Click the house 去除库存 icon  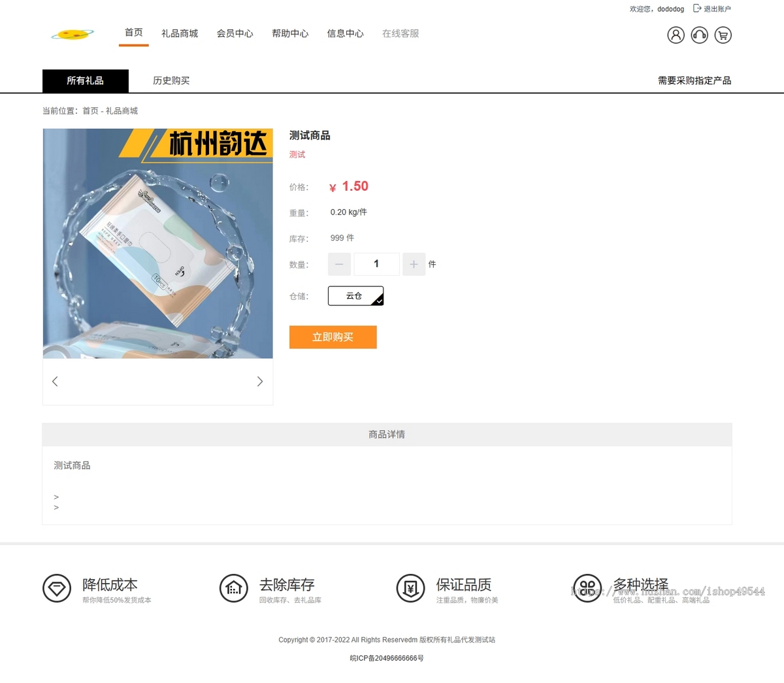(x=234, y=588)
